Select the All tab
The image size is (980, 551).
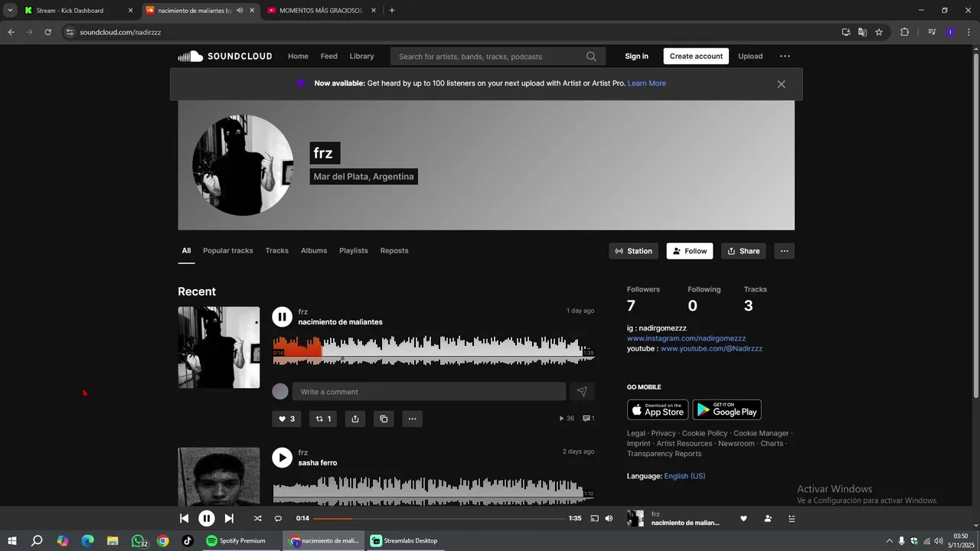pyautogui.click(x=186, y=250)
